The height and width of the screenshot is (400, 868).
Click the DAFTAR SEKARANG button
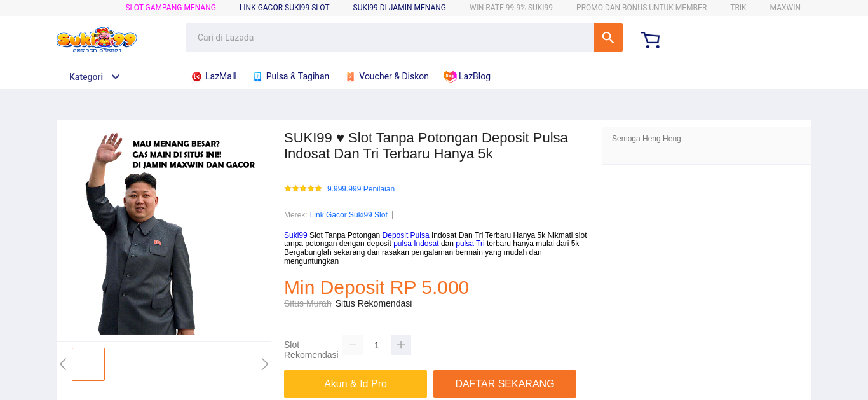tap(505, 384)
